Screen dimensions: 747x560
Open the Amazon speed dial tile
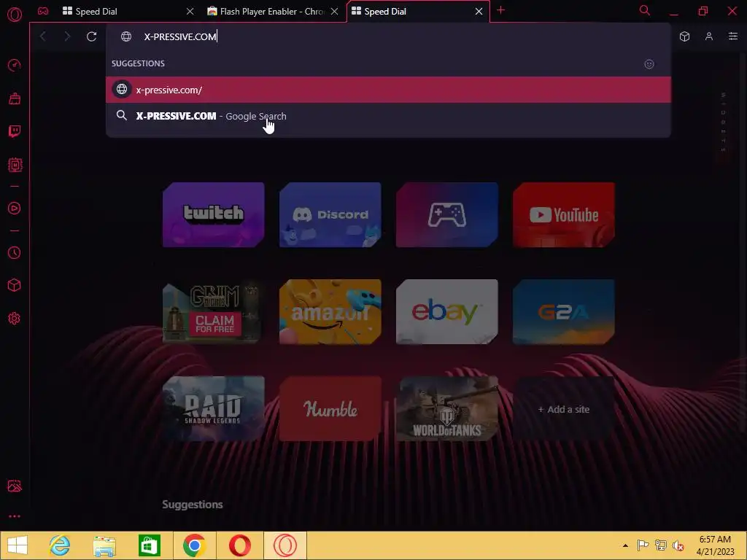330,312
